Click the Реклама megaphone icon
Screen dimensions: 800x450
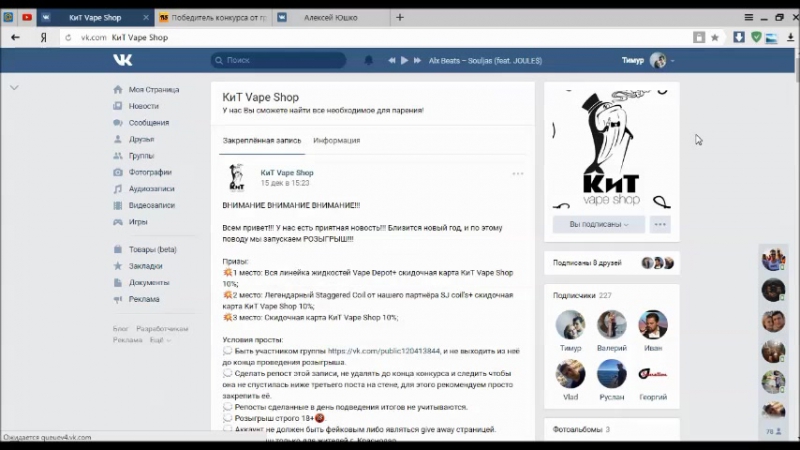pyautogui.click(x=118, y=299)
